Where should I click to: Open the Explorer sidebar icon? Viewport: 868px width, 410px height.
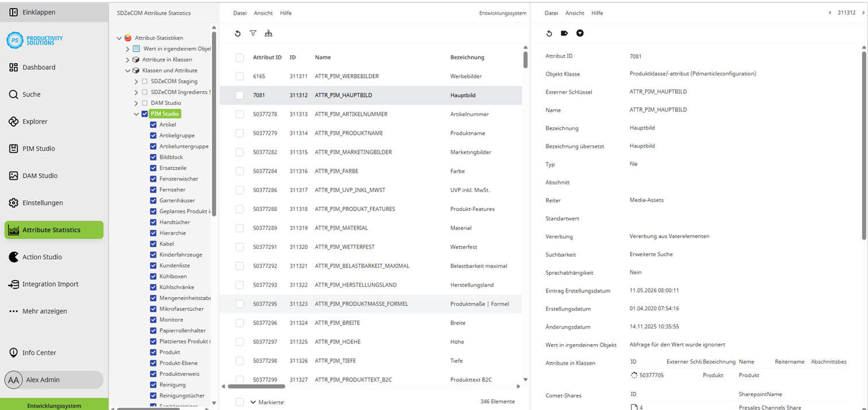[x=14, y=122]
